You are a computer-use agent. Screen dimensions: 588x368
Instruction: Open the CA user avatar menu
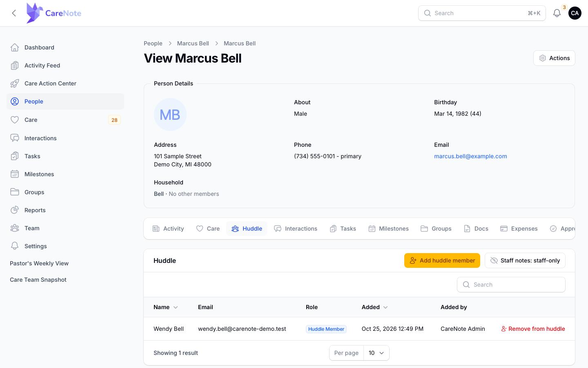tap(575, 13)
